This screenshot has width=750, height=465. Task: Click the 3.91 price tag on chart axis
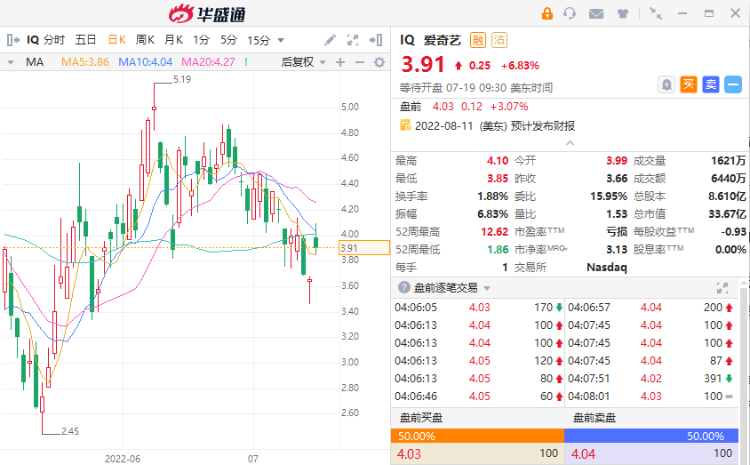coord(364,248)
